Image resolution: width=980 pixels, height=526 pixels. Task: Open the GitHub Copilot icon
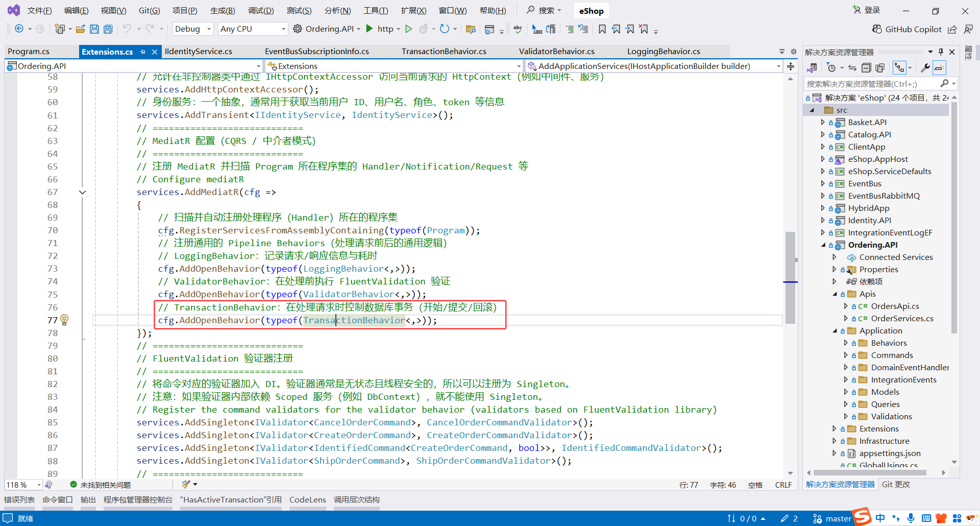tap(877, 29)
